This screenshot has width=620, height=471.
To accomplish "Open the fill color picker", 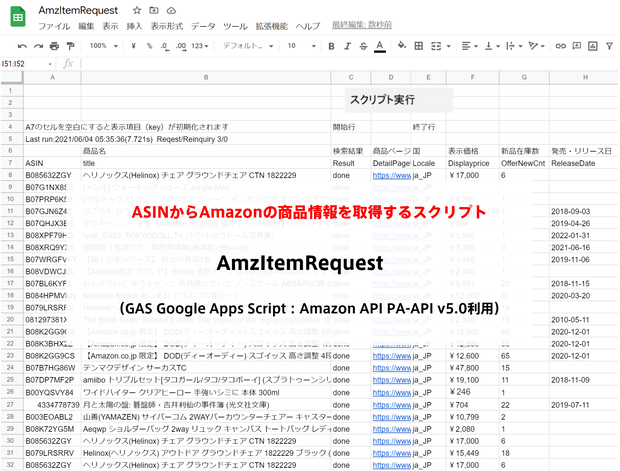I will pos(402,45).
